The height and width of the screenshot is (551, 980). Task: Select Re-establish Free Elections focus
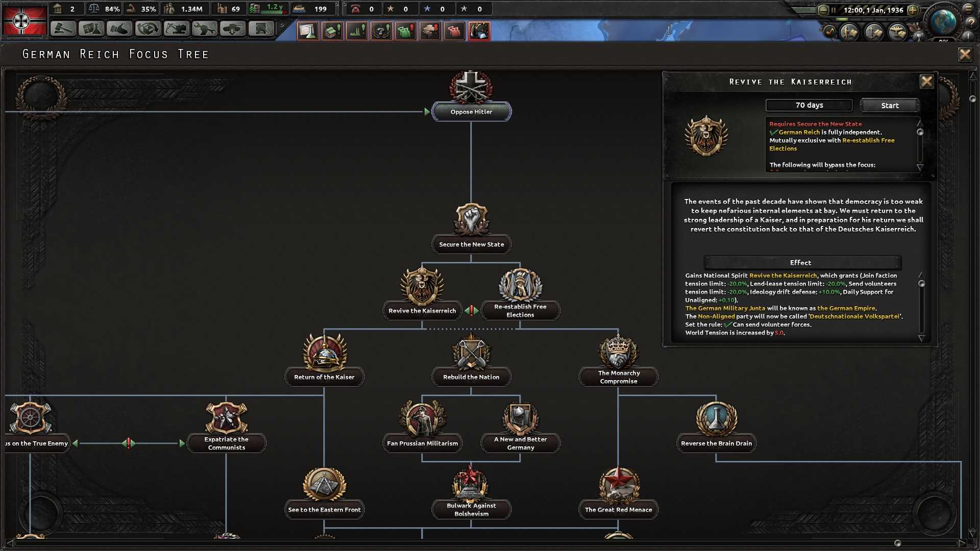[x=520, y=311]
